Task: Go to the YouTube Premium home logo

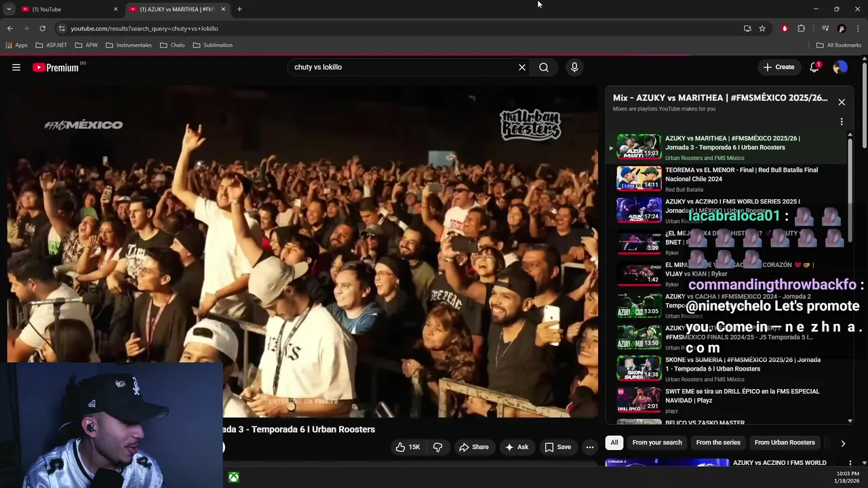Action: point(55,67)
